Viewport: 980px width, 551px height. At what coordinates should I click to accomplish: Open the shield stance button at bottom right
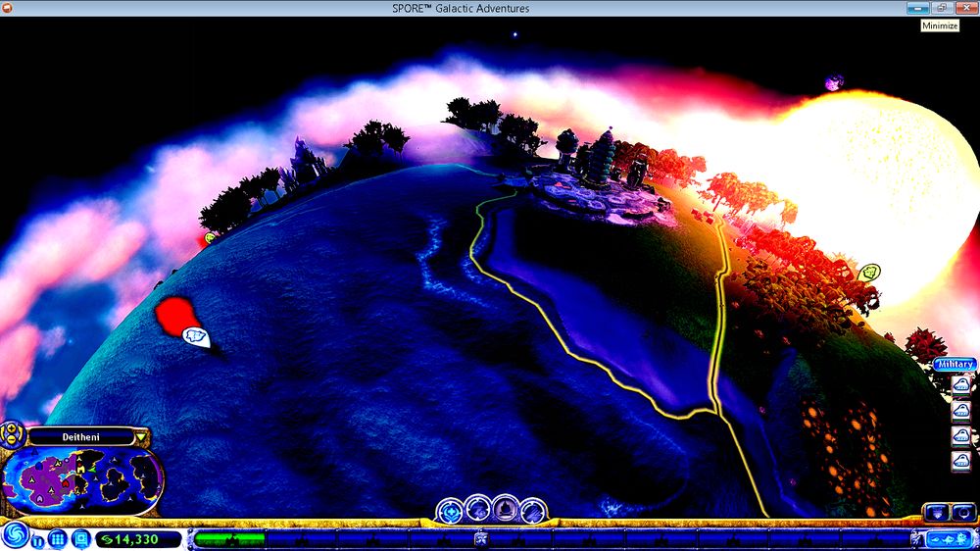click(937, 513)
